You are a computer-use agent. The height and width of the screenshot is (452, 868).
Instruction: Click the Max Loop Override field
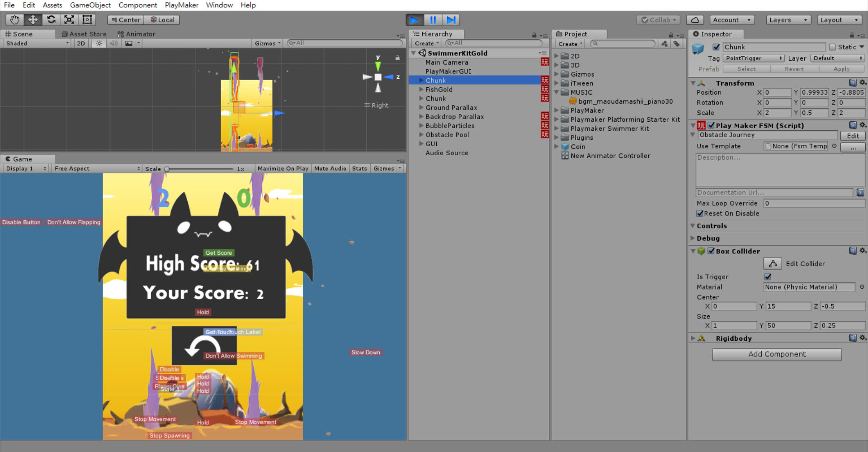click(x=814, y=203)
